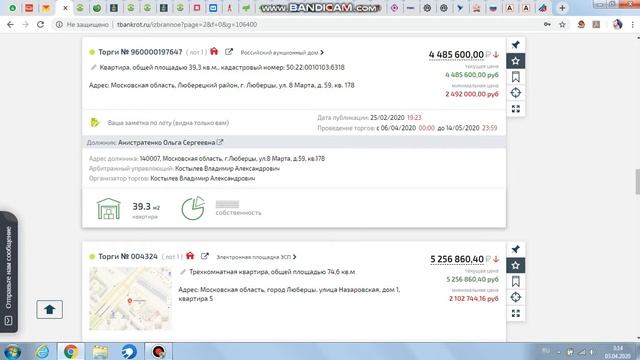Click minimum price 2 492 000,00 руб

click(x=472, y=94)
